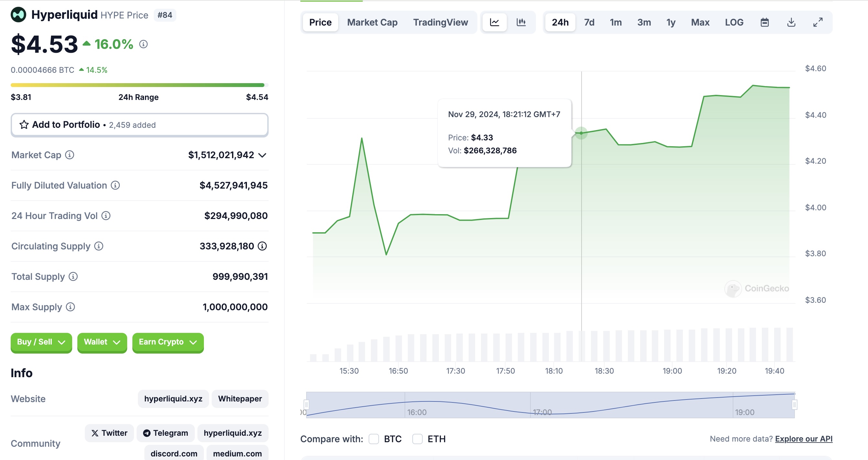868x460 pixels.
Task: Download chart data icon
Action: click(x=791, y=22)
